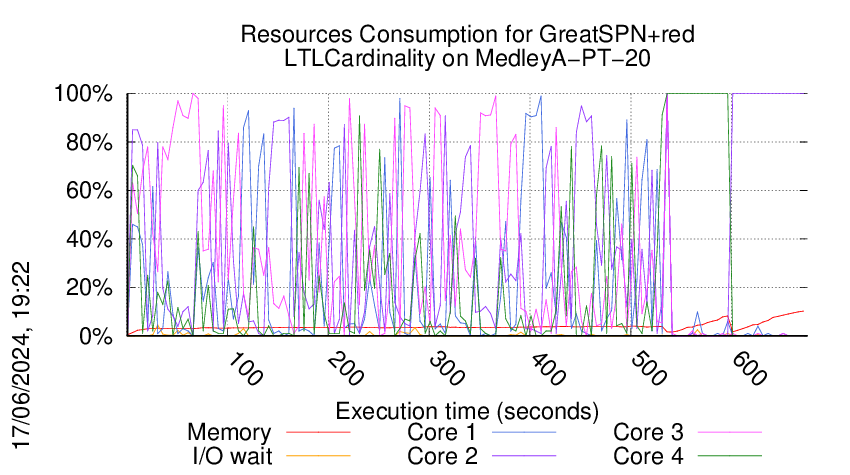Click the Core 3 legend label
This screenshot has height=475, width=850.
coord(648,433)
